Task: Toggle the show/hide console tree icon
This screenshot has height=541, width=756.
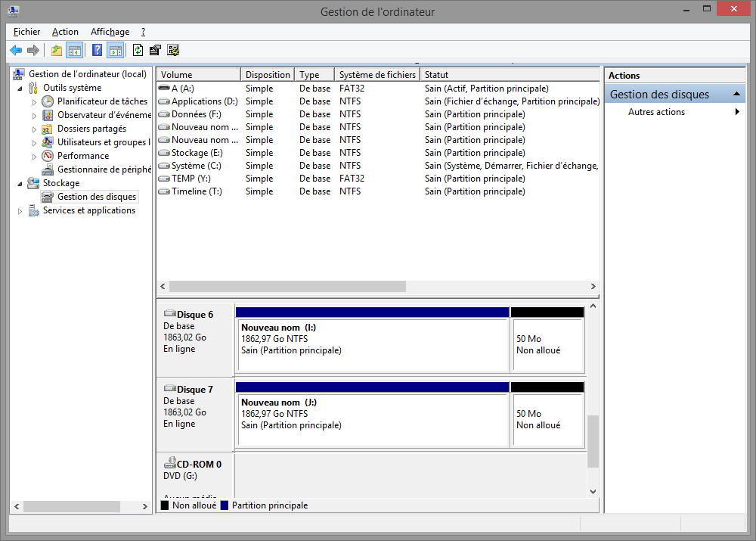Action: (75, 50)
